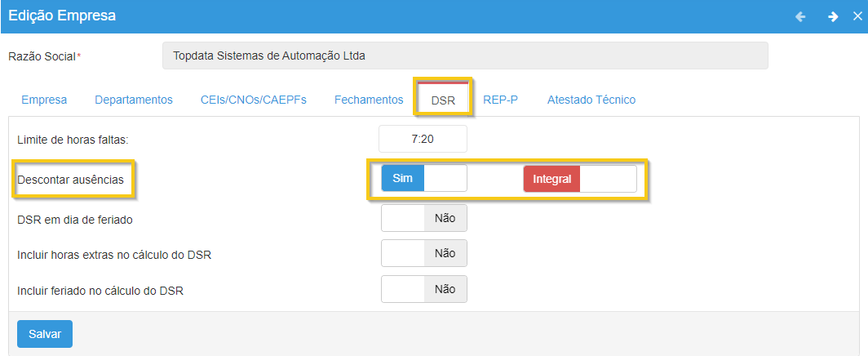This screenshot has width=868, height=356.
Task: Click the Descontar ausências label
Action: coord(70,180)
